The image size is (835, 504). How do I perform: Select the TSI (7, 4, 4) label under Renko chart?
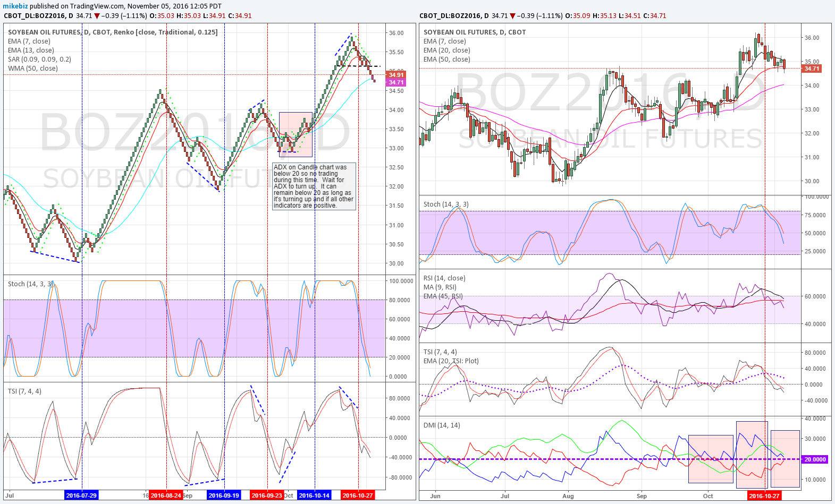pyautogui.click(x=24, y=391)
